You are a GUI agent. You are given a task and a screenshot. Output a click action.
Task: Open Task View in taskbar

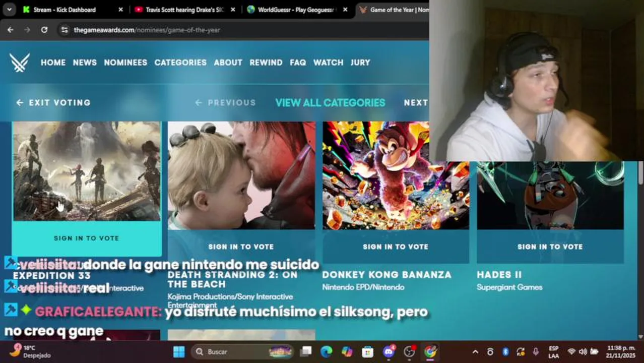pyautogui.click(x=305, y=352)
